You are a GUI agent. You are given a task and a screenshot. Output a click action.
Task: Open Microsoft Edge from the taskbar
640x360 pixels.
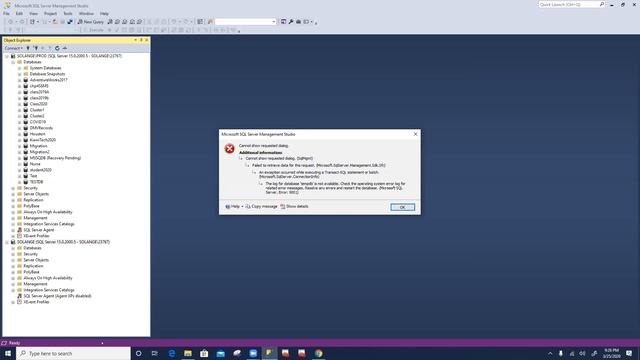point(171,353)
